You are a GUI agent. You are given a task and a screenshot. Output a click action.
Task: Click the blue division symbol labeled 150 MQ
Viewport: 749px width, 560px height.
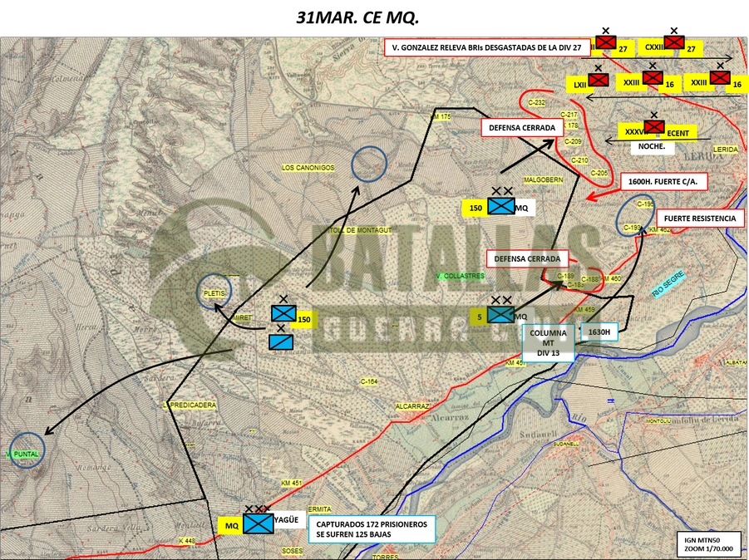pos(501,206)
